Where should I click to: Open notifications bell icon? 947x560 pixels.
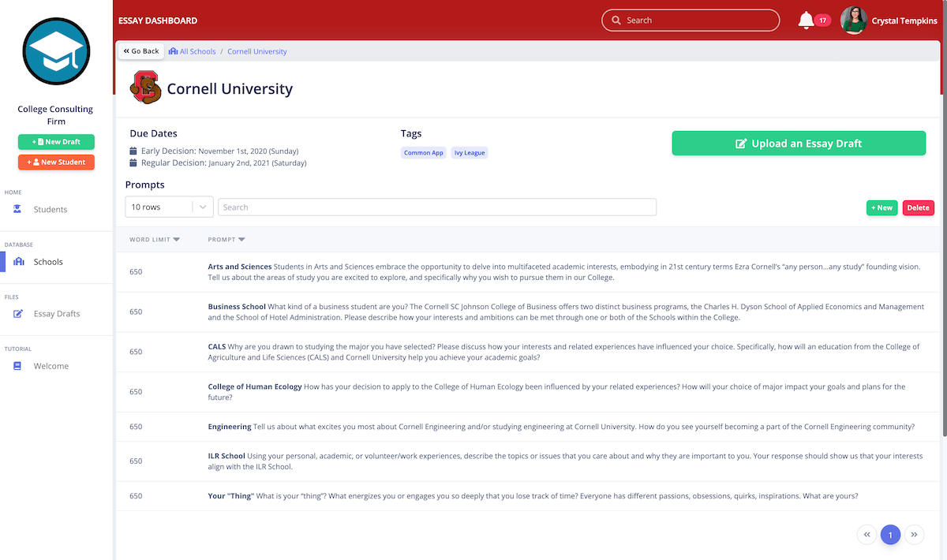(x=806, y=20)
